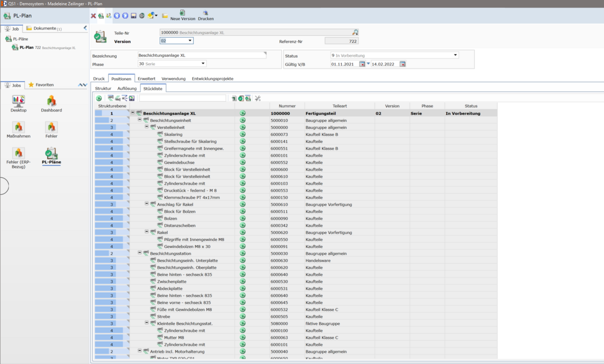
Task: Collapse the Rakel tree node
Action: click(x=146, y=232)
